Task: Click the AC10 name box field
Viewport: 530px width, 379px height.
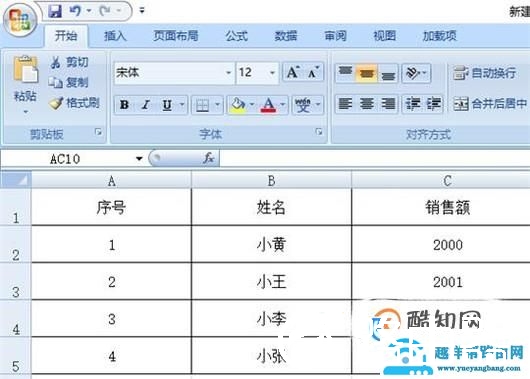Action: click(x=66, y=159)
